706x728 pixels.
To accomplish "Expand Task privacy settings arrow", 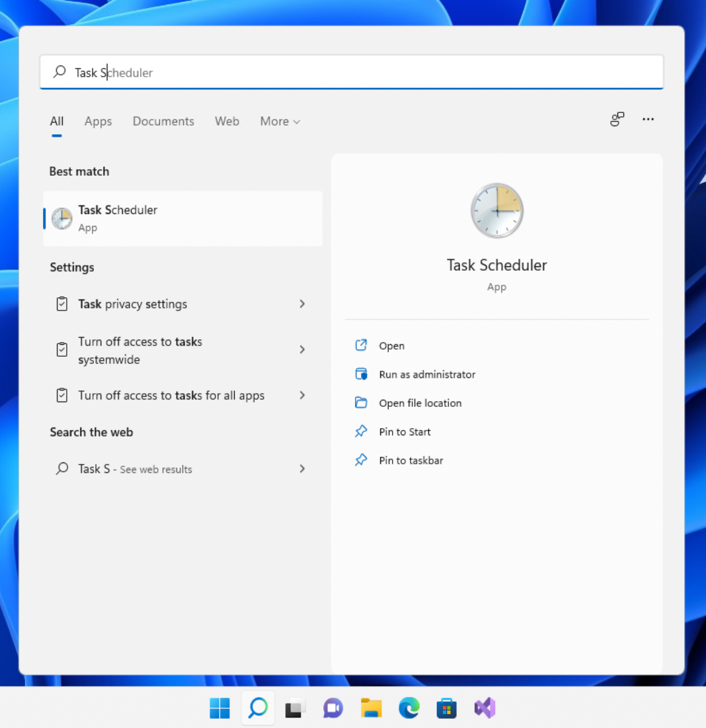I will click(x=302, y=304).
